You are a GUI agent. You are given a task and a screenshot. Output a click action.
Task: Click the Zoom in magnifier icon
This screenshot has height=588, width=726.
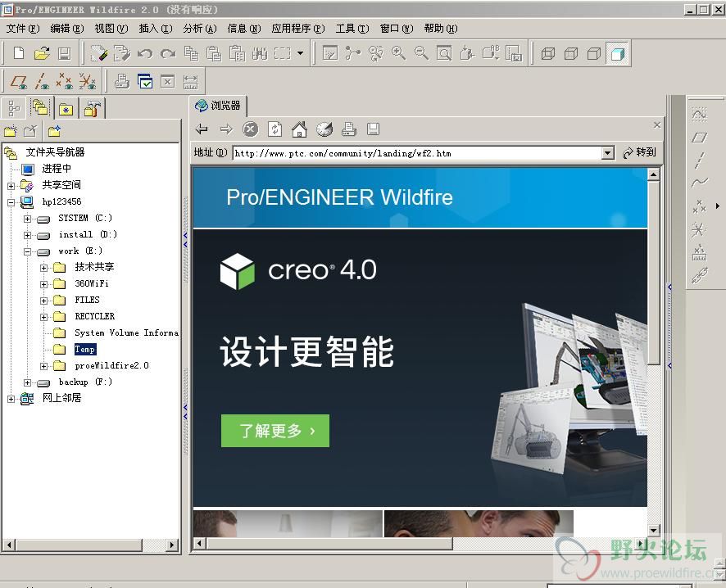click(399, 54)
